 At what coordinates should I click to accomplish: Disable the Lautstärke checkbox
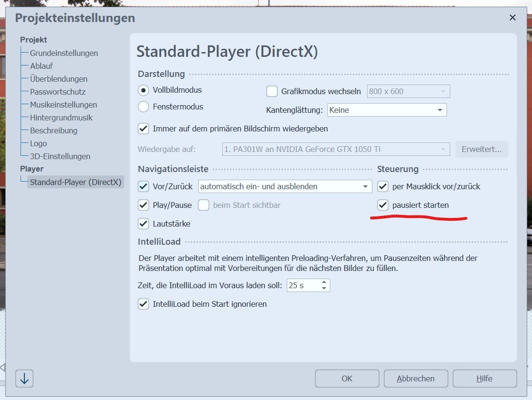[143, 223]
